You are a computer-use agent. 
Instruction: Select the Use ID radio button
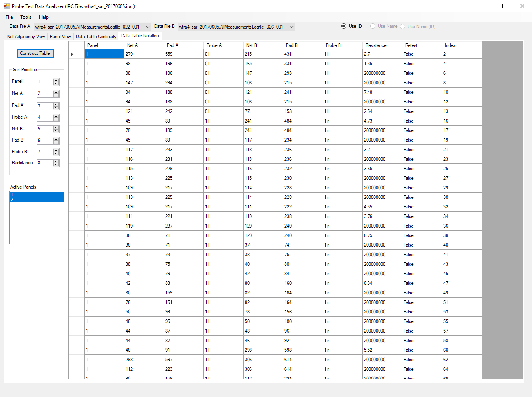(351, 26)
